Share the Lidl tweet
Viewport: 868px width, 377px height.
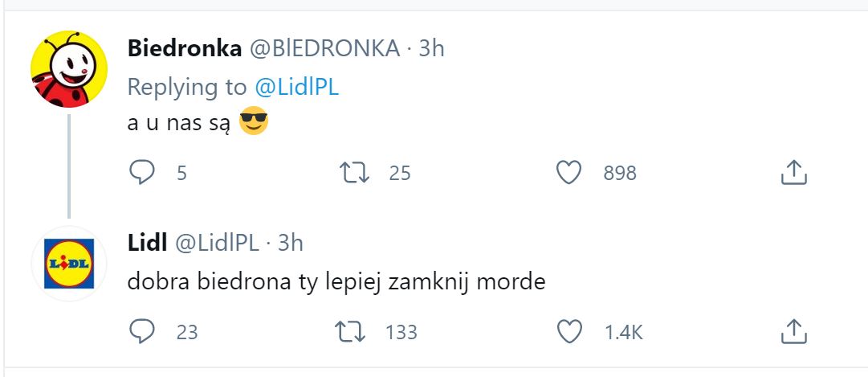tap(793, 331)
